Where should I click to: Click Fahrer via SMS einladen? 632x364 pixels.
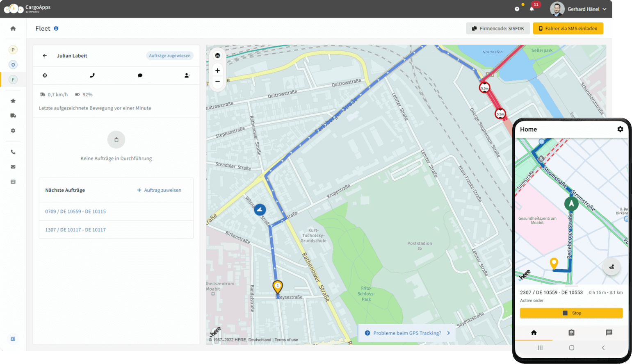[568, 28]
